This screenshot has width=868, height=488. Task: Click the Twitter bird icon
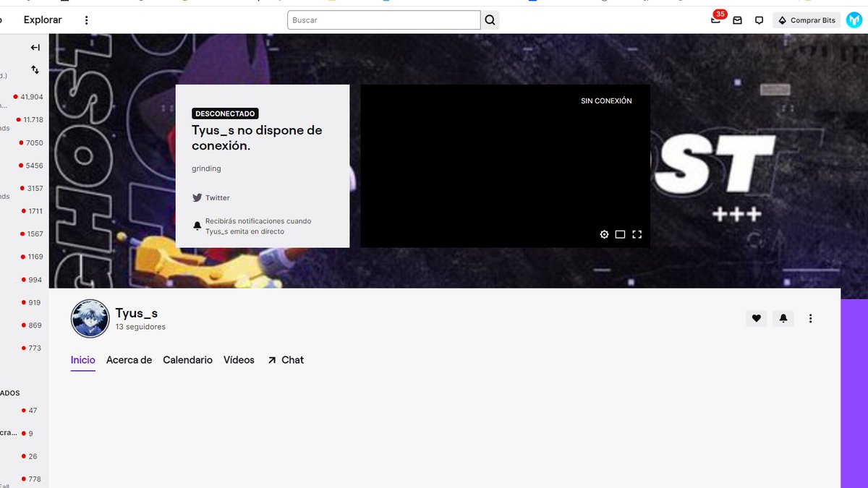[x=197, y=197]
